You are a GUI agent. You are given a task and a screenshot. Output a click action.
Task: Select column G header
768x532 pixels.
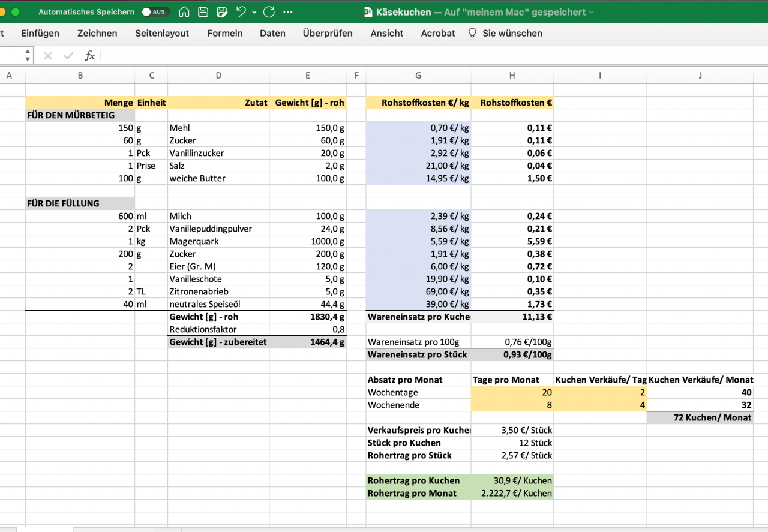(x=418, y=75)
